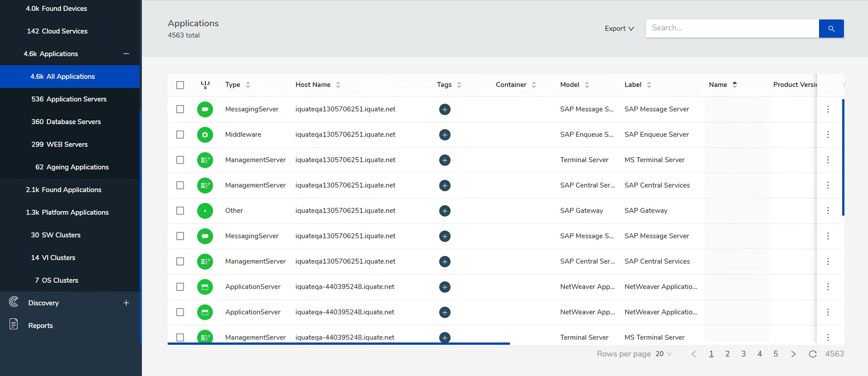This screenshot has height=376, width=868.
Task: Open Platform Applications in sidebar
Action: [x=70, y=212]
